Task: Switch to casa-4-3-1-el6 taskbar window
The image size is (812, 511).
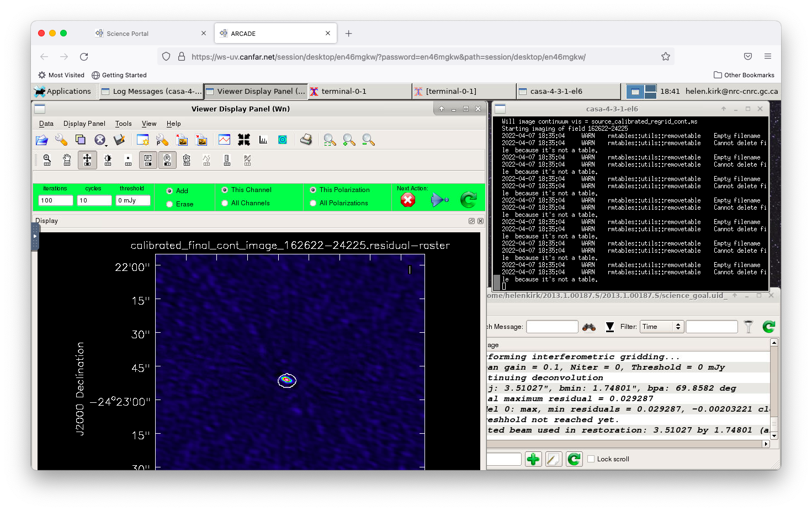Action: pyautogui.click(x=569, y=92)
